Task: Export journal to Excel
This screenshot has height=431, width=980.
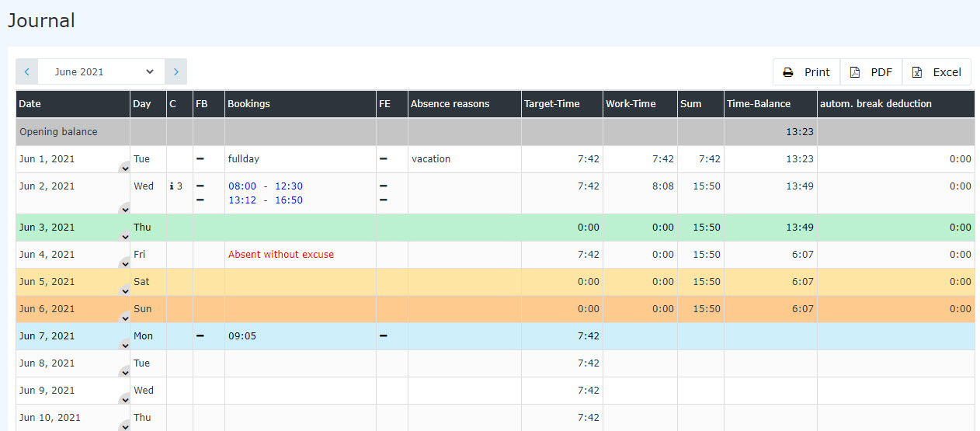Action: [x=937, y=72]
